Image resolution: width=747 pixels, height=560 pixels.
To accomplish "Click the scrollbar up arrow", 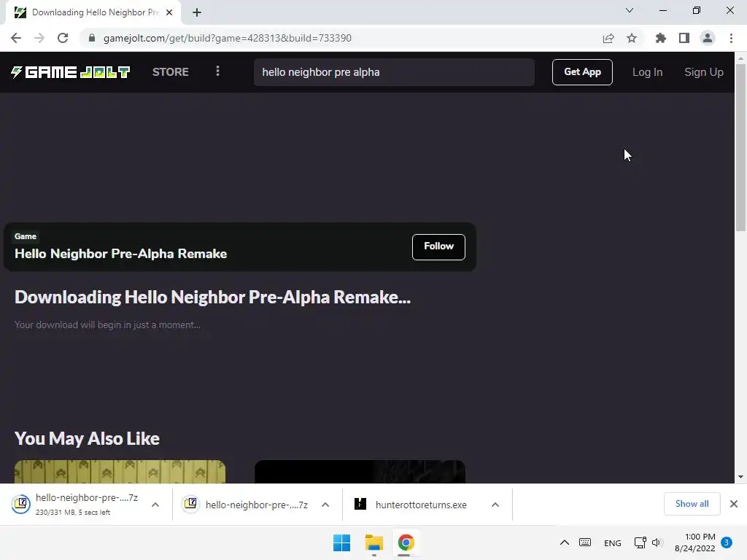I will coord(740,58).
